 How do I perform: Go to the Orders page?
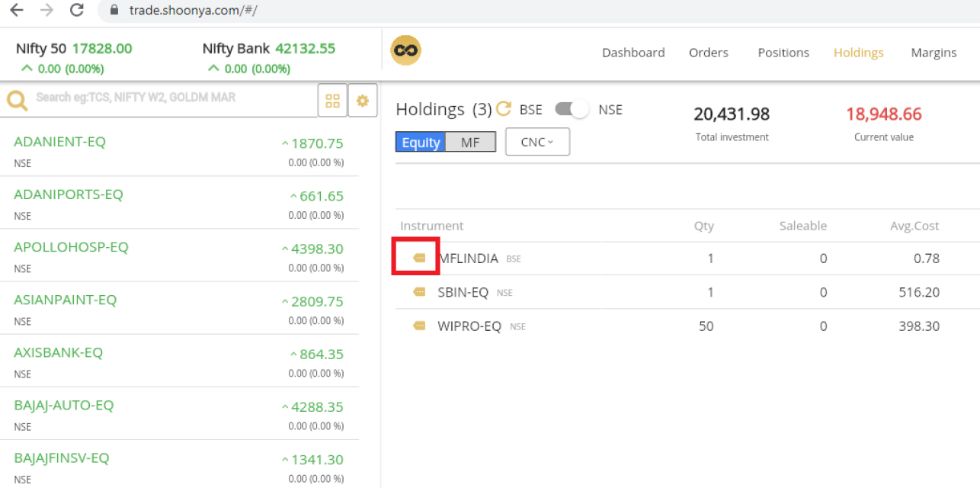[709, 53]
